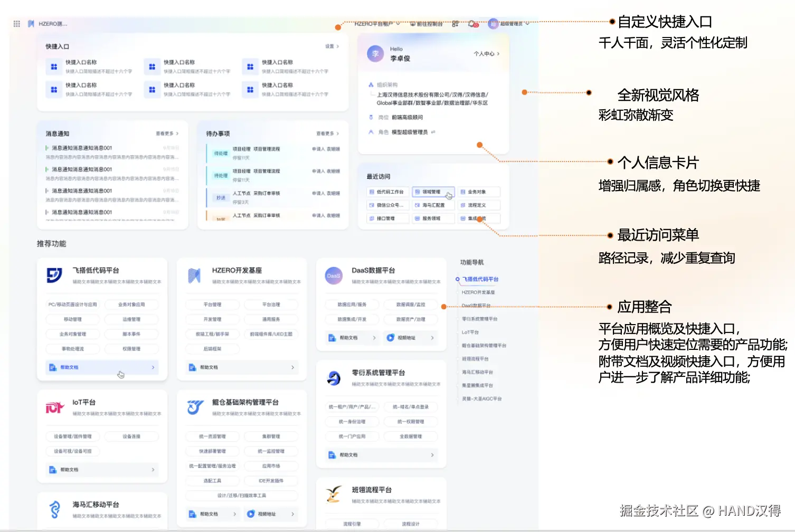Open 查看更多 in the 消息通知 card

pos(167,134)
